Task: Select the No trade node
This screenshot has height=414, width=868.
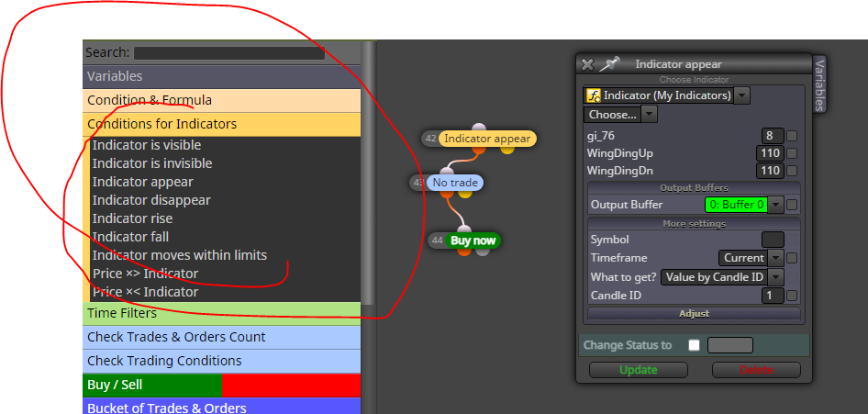Action: coord(455,183)
